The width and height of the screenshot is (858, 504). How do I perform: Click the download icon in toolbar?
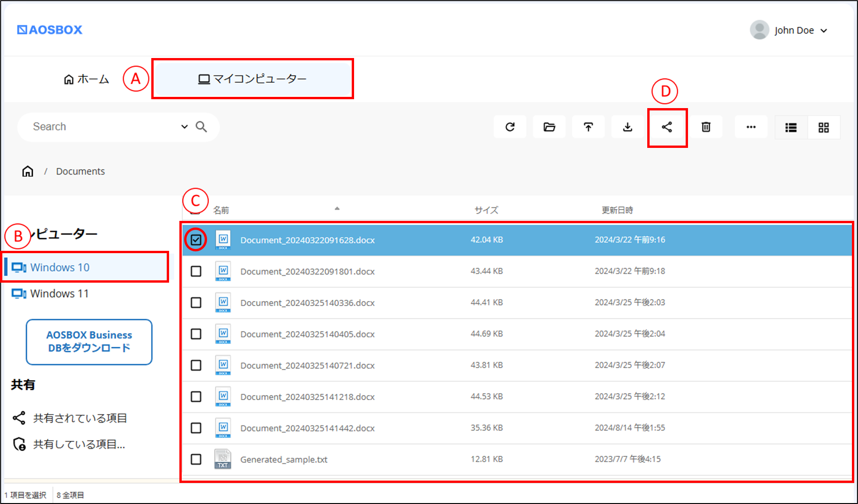click(x=628, y=127)
